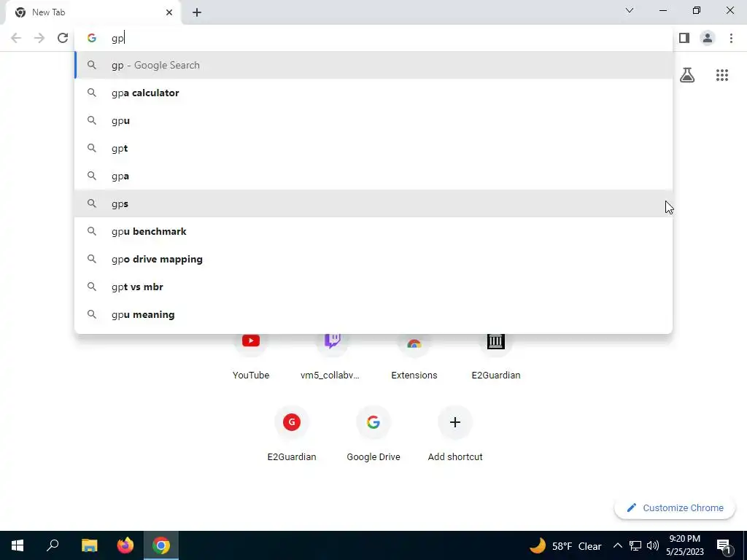747x560 pixels.
Task: Pick the 'gpu meaning' suggestion
Action: 373,314
